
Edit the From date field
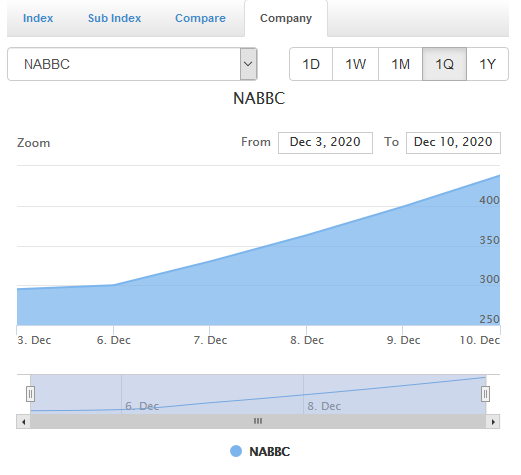click(x=325, y=143)
